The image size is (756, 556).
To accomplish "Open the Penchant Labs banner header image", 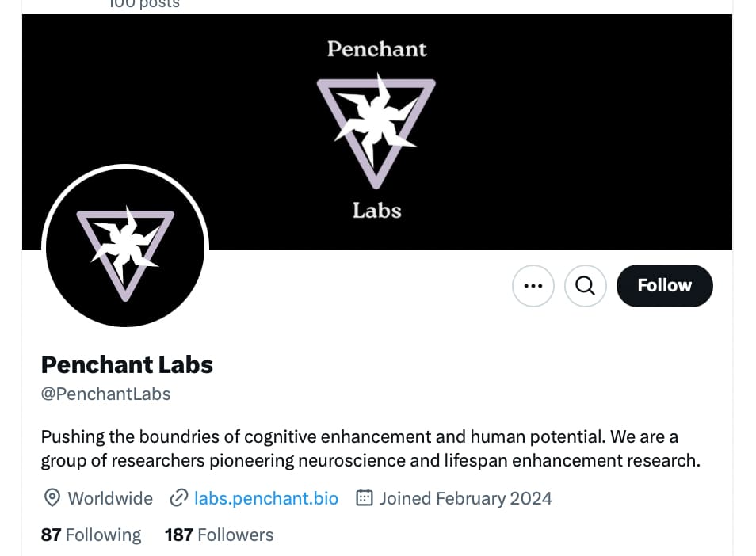I will [x=377, y=132].
